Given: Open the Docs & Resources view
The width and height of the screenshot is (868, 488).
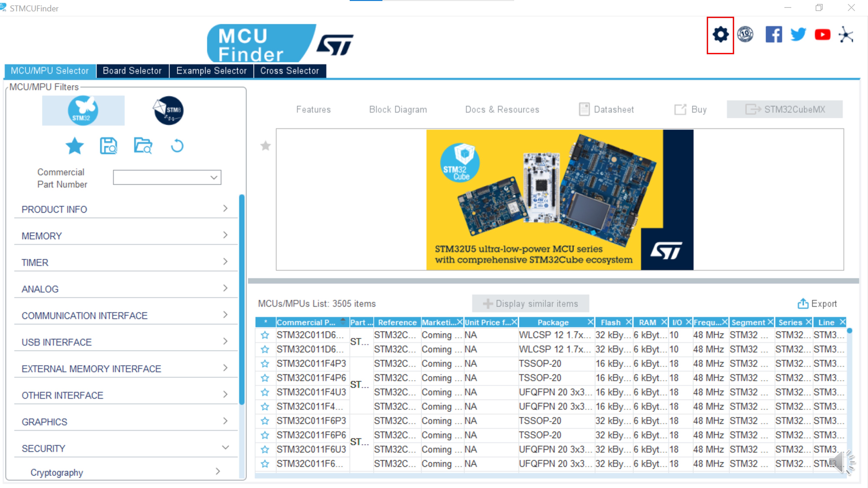Looking at the screenshot, I should point(502,110).
